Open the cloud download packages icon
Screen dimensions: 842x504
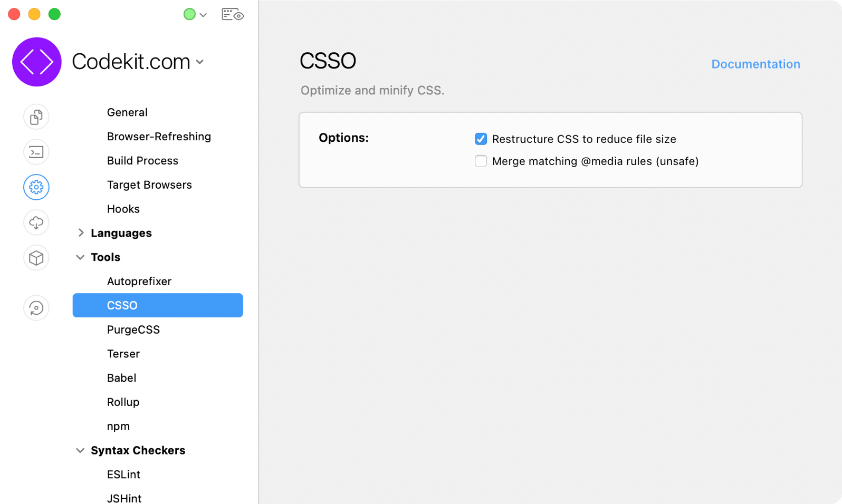[x=36, y=222]
